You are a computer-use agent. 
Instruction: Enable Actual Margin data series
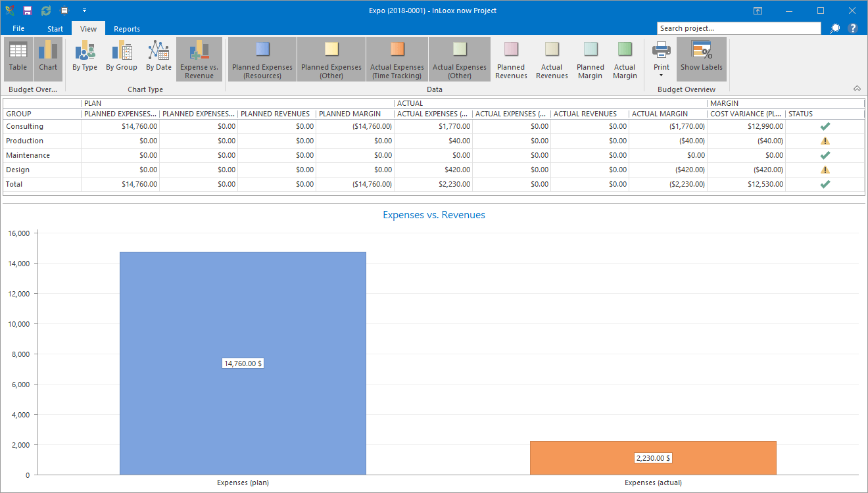pos(625,59)
